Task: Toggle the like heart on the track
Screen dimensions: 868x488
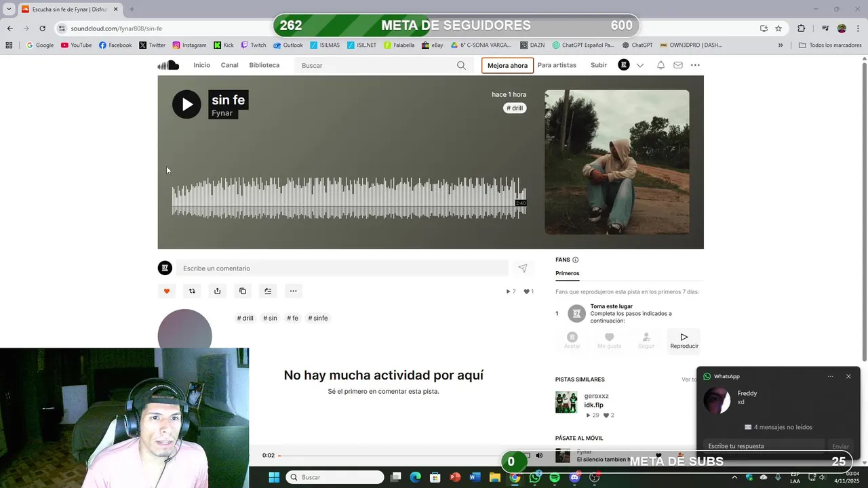Action: pyautogui.click(x=167, y=291)
